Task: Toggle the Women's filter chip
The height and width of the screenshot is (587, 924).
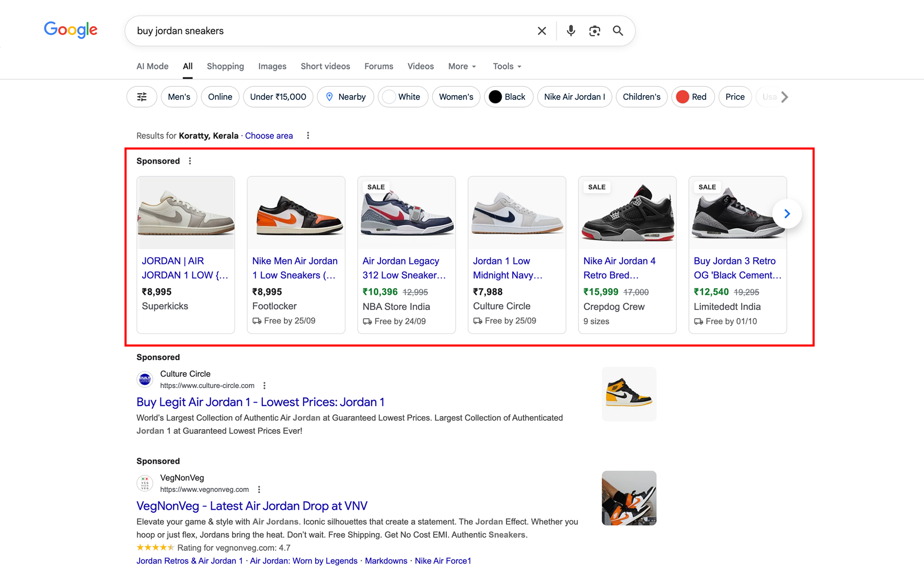Action: click(456, 97)
